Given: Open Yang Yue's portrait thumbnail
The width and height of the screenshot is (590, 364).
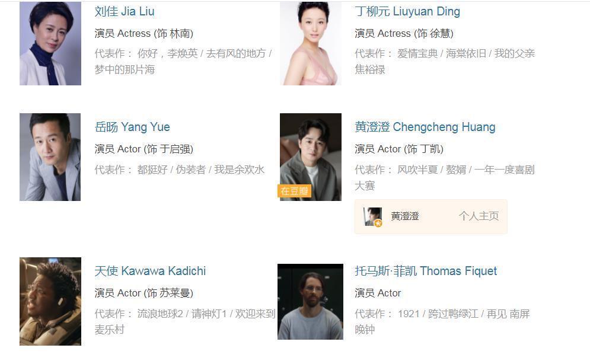Looking at the screenshot, I should tap(50, 157).
